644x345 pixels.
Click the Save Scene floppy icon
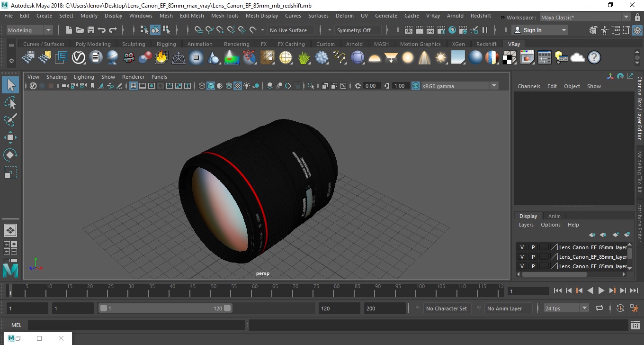[x=91, y=30]
